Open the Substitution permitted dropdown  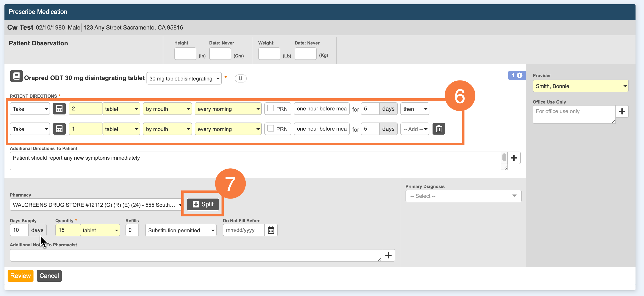point(180,230)
